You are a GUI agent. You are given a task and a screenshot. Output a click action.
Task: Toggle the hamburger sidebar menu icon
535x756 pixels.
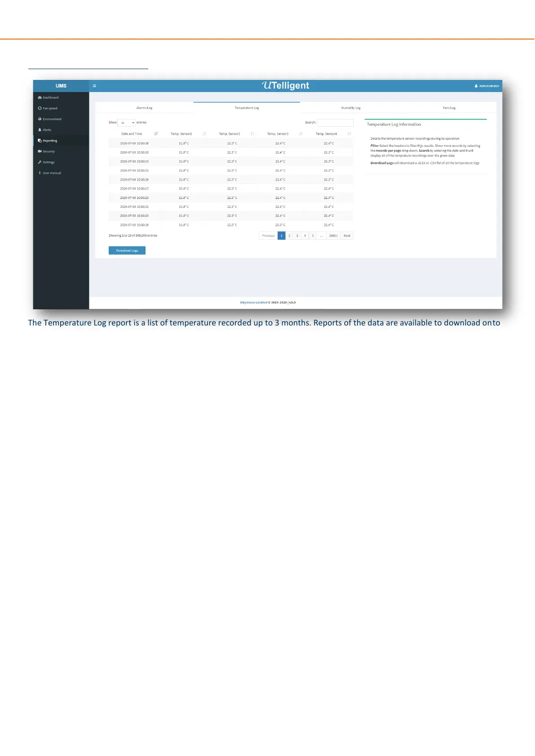tap(94, 86)
